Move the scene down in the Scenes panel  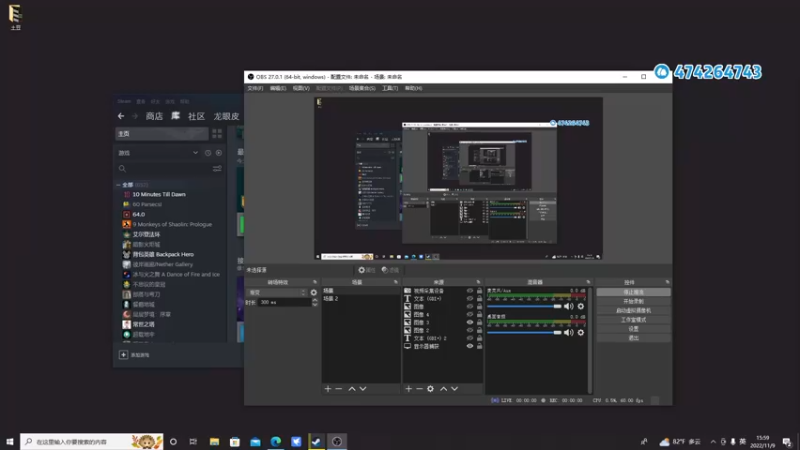point(363,389)
